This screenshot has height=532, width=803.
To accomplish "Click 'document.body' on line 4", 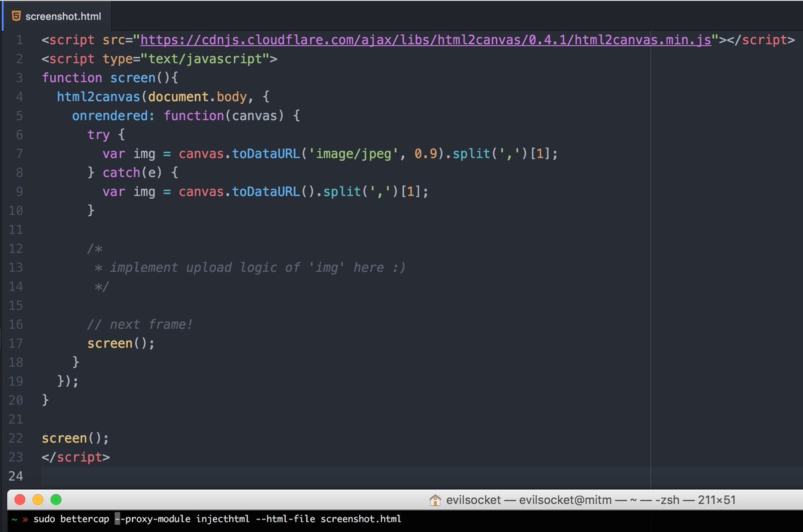I will tap(197, 96).
